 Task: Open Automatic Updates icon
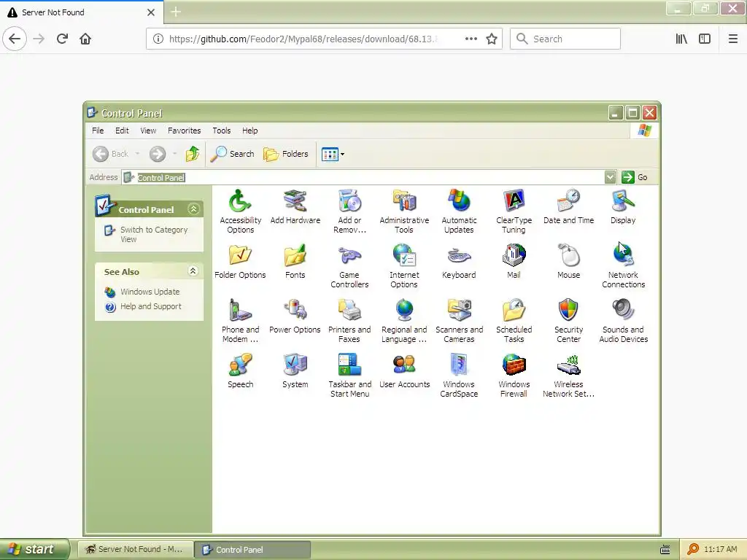(x=459, y=211)
